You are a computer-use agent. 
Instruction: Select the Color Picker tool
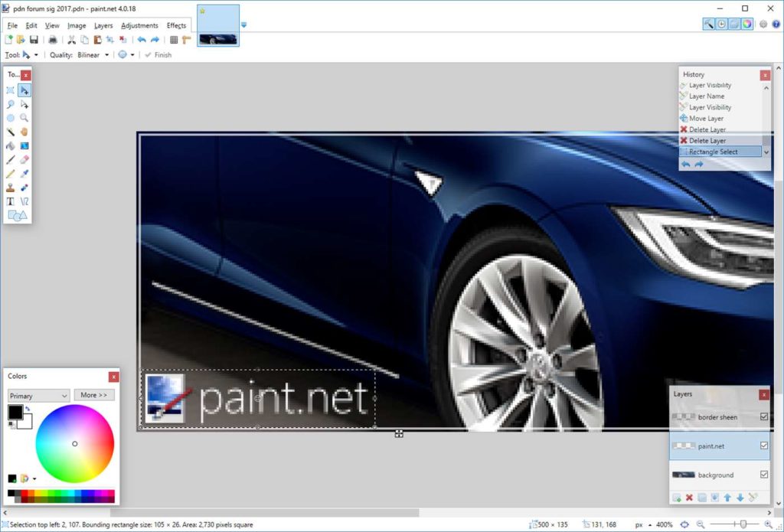24,173
